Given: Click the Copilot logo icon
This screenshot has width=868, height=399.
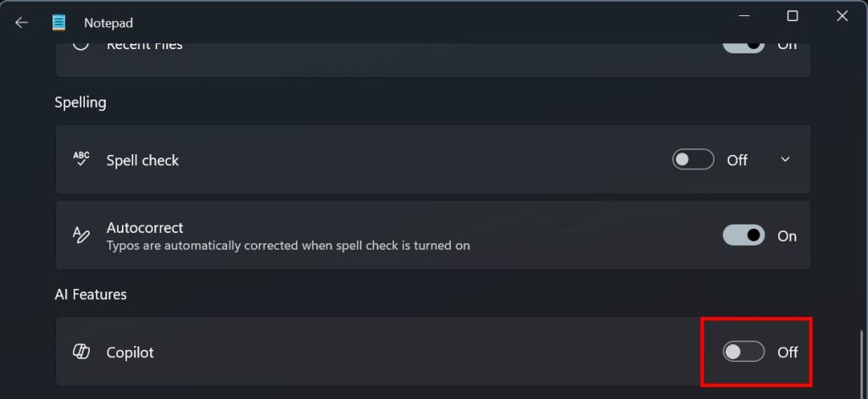Looking at the screenshot, I should [x=81, y=352].
